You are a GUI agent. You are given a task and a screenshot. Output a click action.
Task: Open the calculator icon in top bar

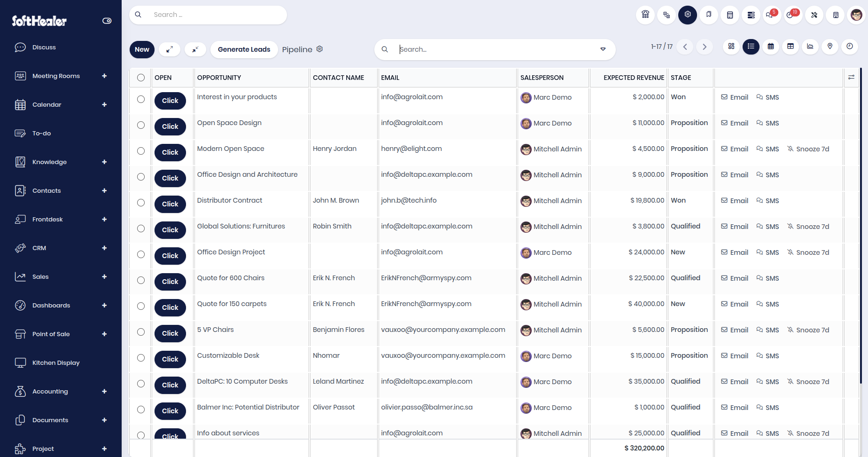tap(730, 15)
